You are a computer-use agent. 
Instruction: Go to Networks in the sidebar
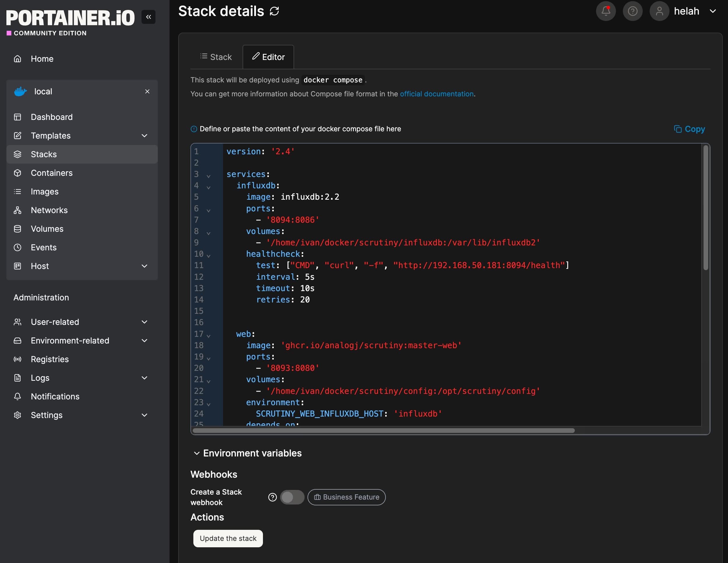click(49, 210)
